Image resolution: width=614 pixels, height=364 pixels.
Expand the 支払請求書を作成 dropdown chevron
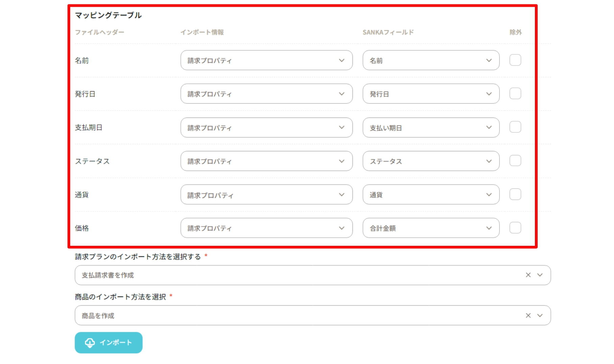[x=540, y=275]
